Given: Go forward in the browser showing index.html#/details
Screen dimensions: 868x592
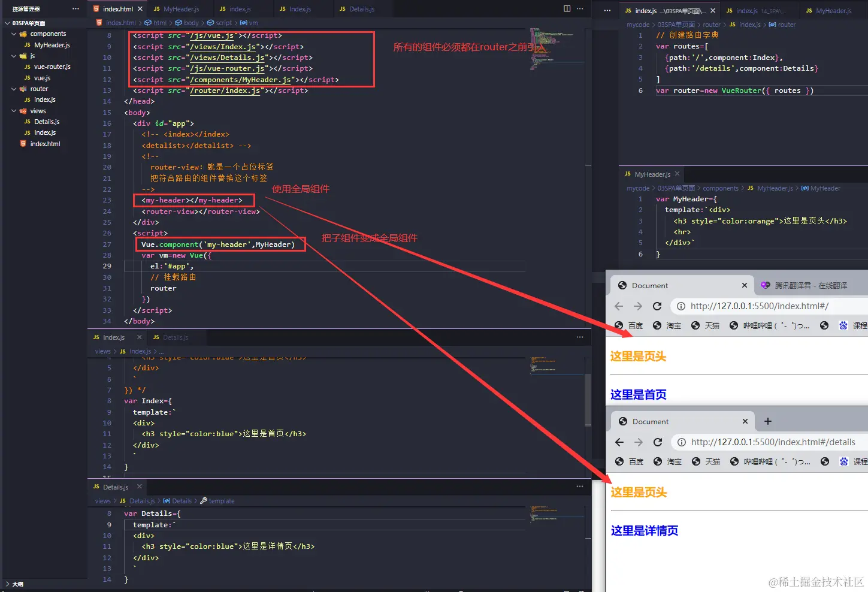Looking at the screenshot, I should [639, 442].
